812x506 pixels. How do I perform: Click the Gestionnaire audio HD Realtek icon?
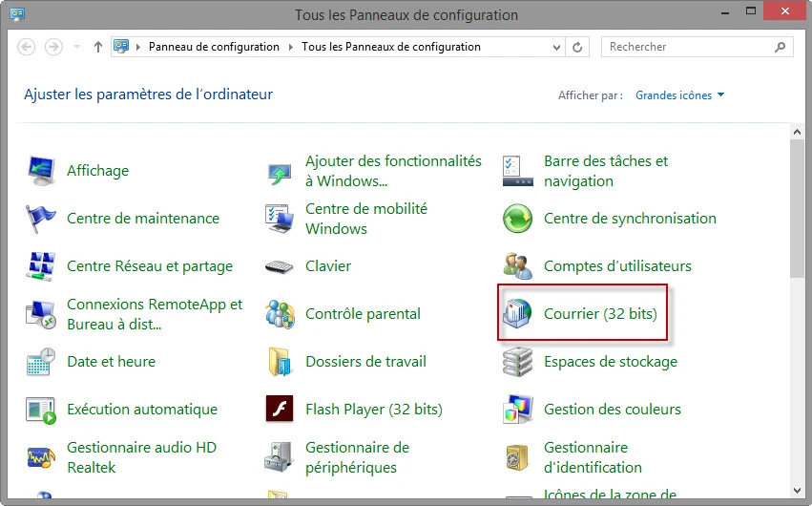pyautogui.click(x=41, y=457)
